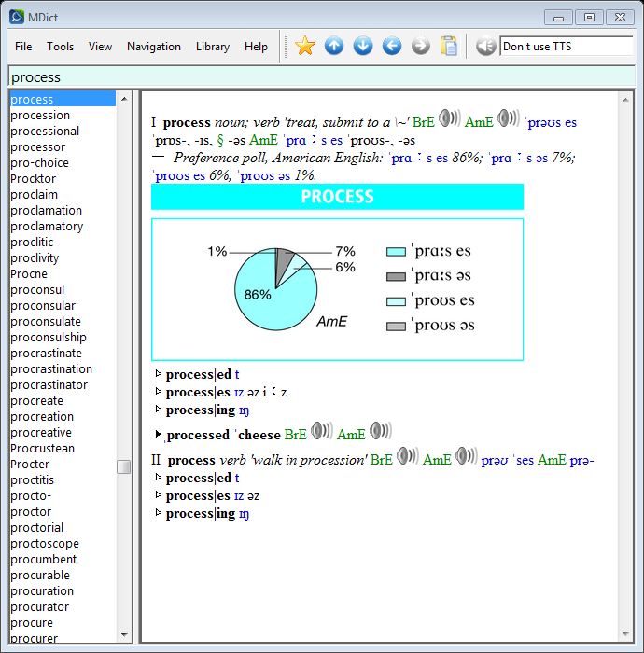Image resolution: width=644 pixels, height=653 pixels.
Task: Go to previous entry with up arrow
Action: pos(334,46)
